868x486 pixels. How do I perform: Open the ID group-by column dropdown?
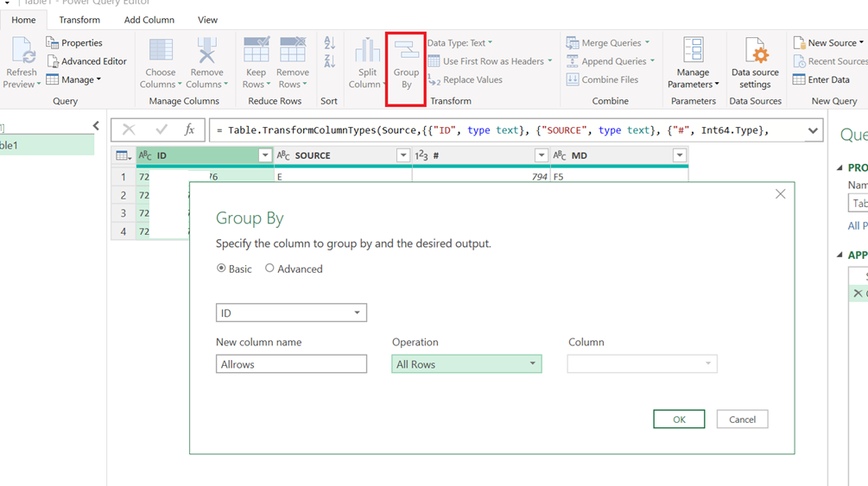coord(291,312)
